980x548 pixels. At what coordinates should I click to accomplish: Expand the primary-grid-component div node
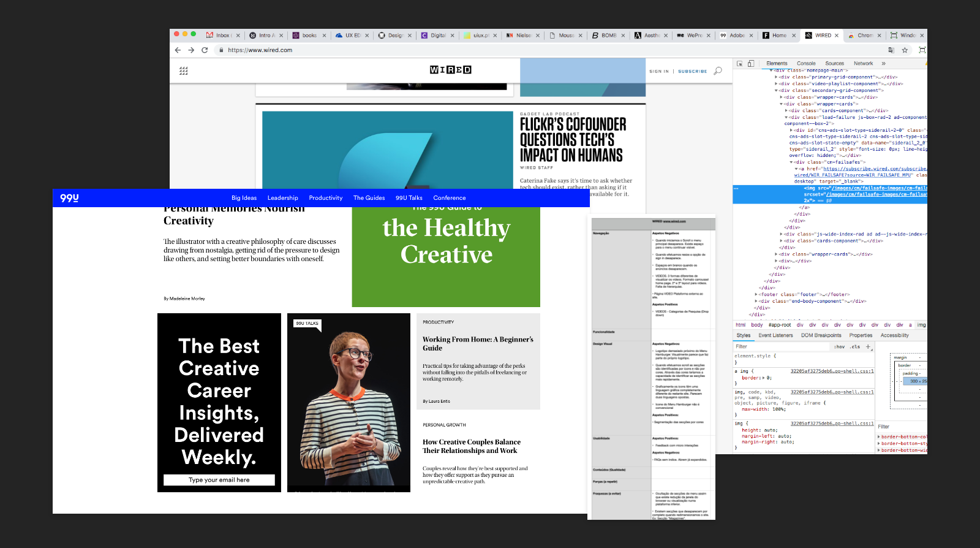[776, 77]
